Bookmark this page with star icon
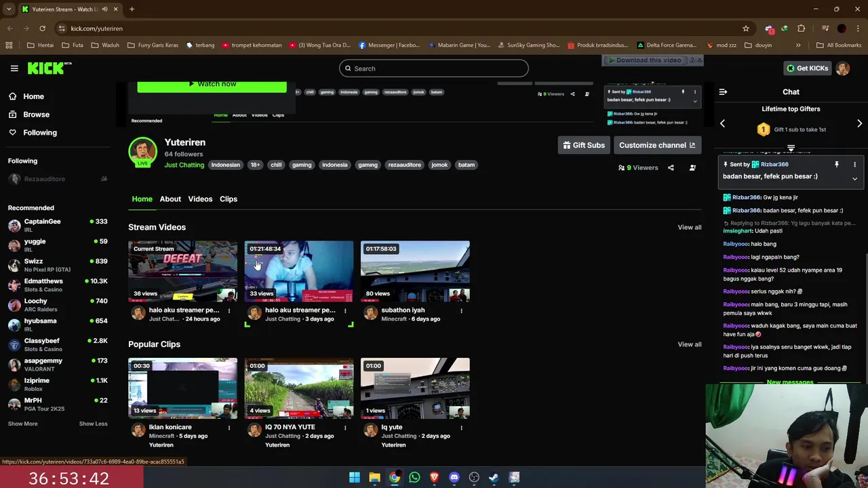The width and height of the screenshot is (868, 488). pos(746,28)
